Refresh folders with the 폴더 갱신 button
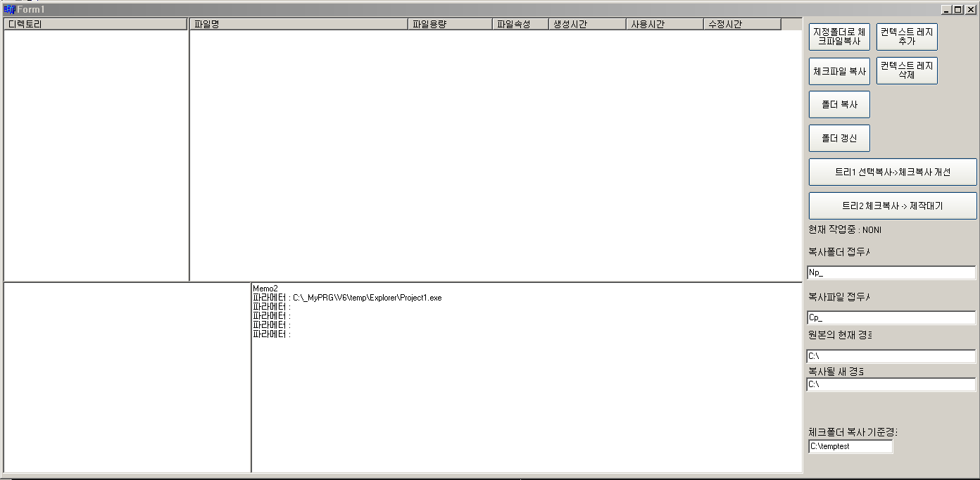Image resolution: width=980 pixels, height=480 pixels. (839, 138)
